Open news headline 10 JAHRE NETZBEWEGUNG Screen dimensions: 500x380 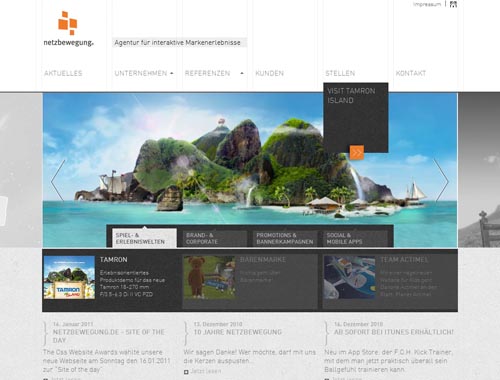point(238,332)
